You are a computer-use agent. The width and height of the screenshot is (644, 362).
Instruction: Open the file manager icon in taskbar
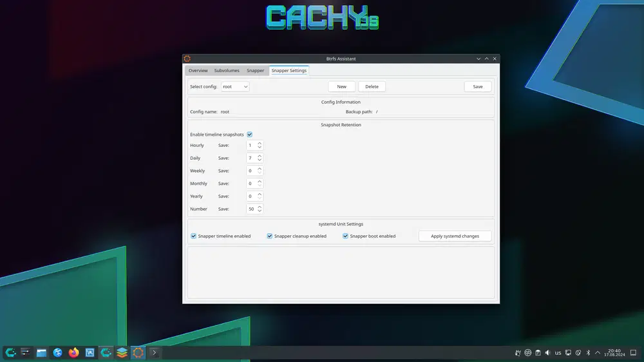(41, 352)
